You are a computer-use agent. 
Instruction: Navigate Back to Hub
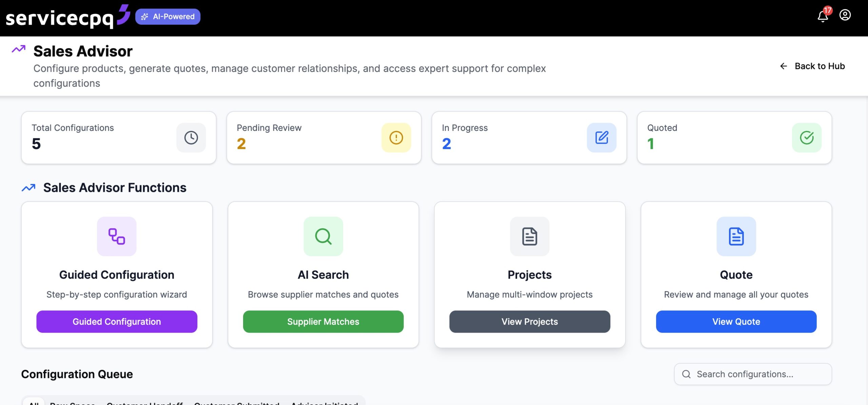pos(812,66)
